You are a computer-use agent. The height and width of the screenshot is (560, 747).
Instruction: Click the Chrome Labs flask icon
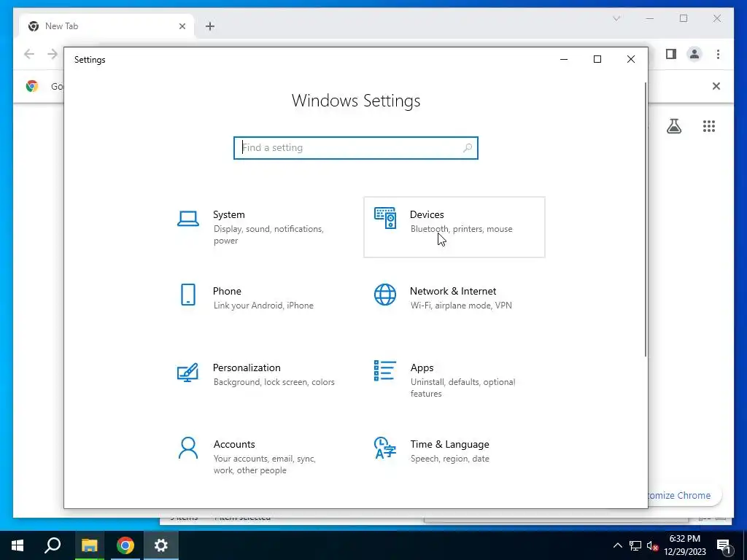tap(673, 126)
